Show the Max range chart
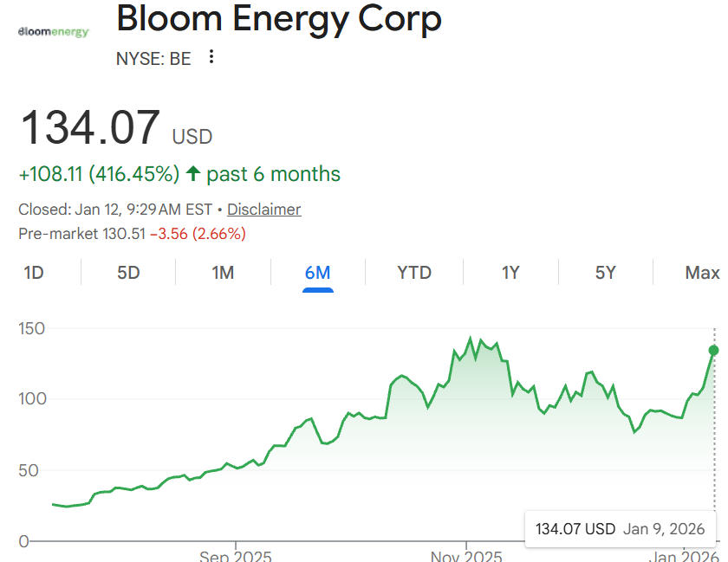Image resolution: width=728 pixels, height=562 pixels. pyautogui.click(x=701, y=274)
